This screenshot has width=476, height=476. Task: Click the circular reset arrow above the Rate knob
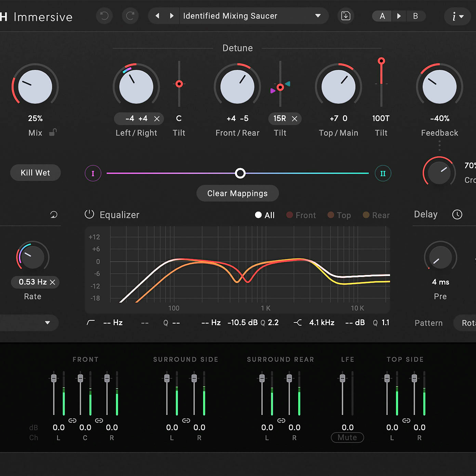[54, 215]
